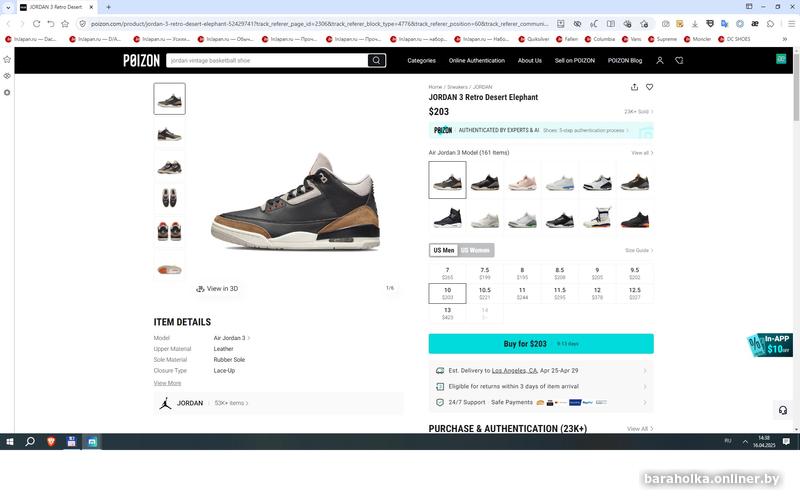Select the white and blue Jordan 3 colorway

(560, 182)
